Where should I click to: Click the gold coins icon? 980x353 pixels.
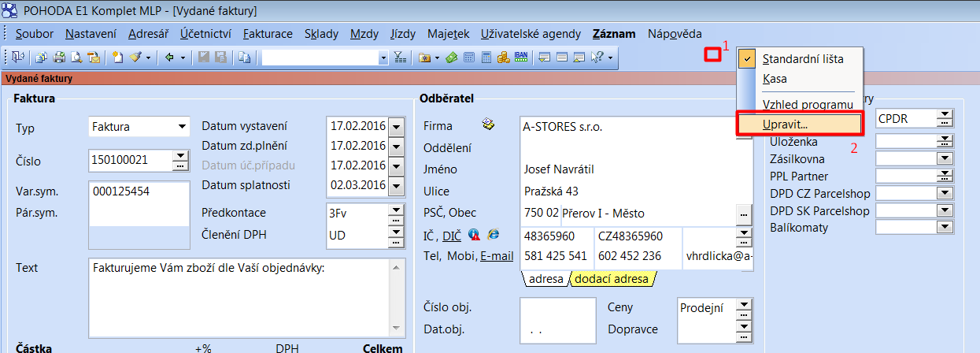coord(503,57)
